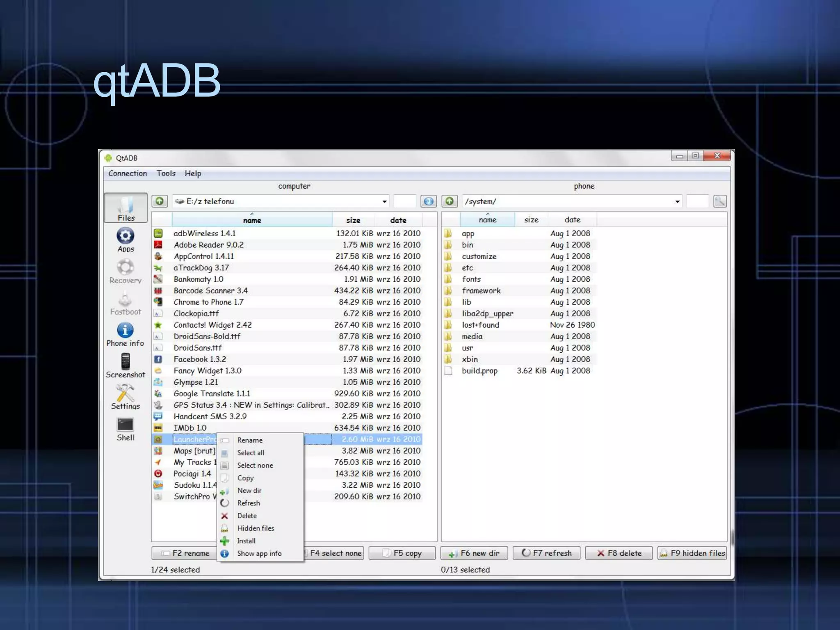840x630 pixels.
Task: Toggle F9 hidden files button
Action: [x=692, y=553]
